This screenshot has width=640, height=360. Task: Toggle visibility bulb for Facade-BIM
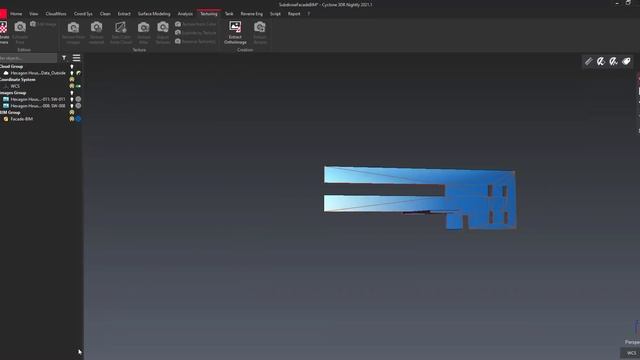click(x=72, y=119)
